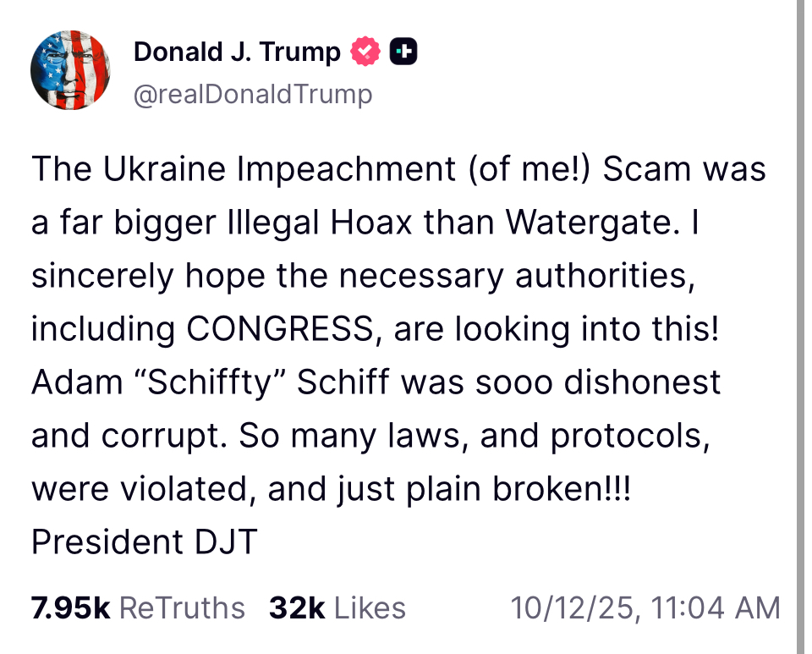Click the black plus badge icon
This screenshot has width=812, height=654.
click(x=403, y=53)
